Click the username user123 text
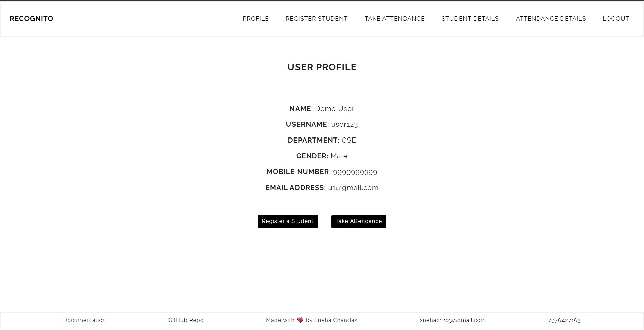The width and height of the screenshot is (644, 330). (344, 124)
